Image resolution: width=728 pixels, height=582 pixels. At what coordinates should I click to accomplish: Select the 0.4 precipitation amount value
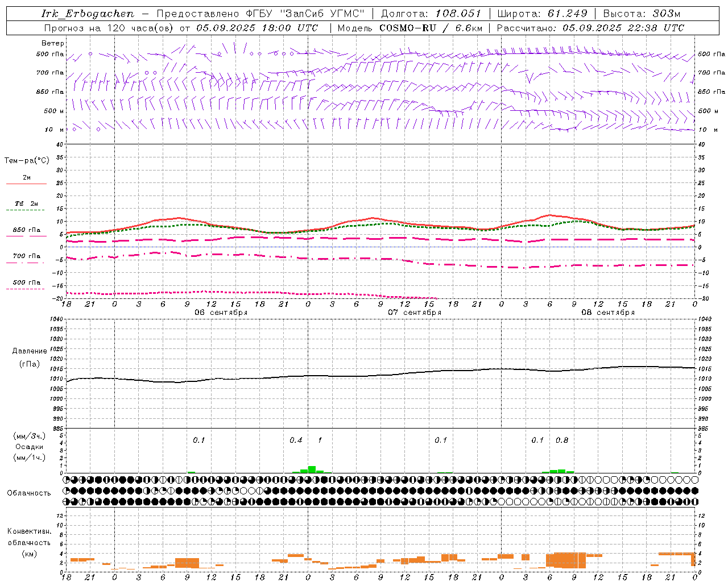(x=296, y=440)
